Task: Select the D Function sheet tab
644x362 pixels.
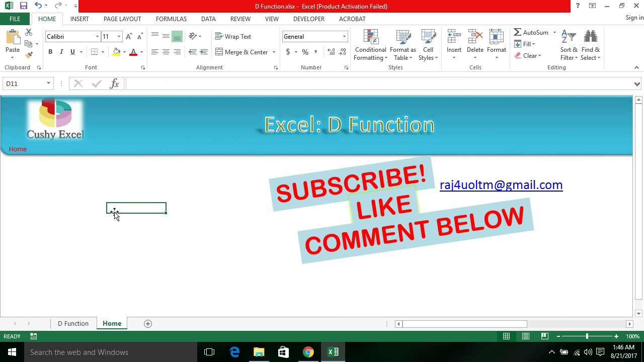Action: (x=73, y=323)
